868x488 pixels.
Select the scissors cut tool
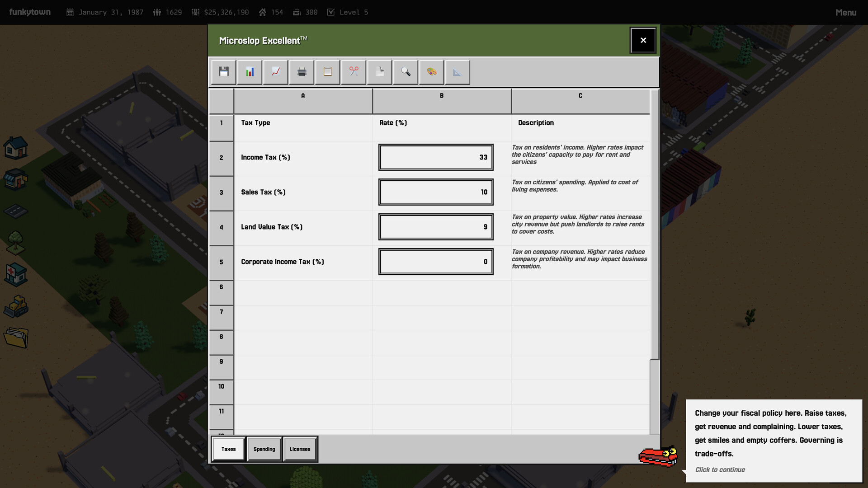pos(353,72)
